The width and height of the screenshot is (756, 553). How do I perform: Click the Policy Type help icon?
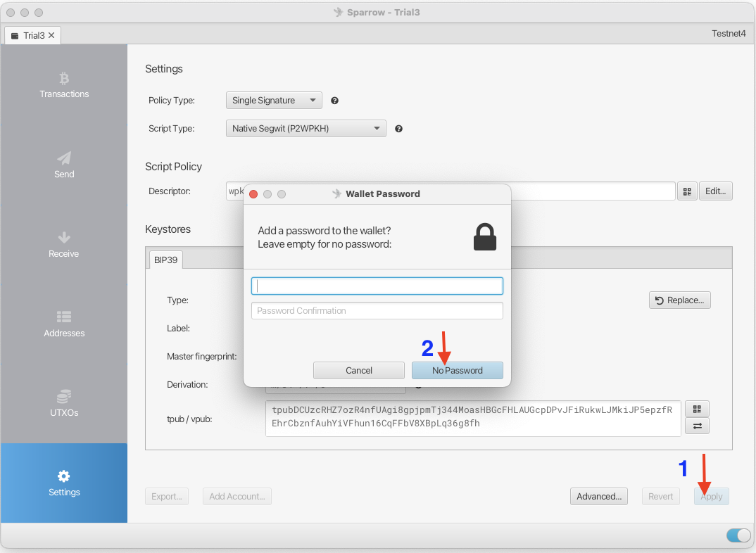(334, 101)
